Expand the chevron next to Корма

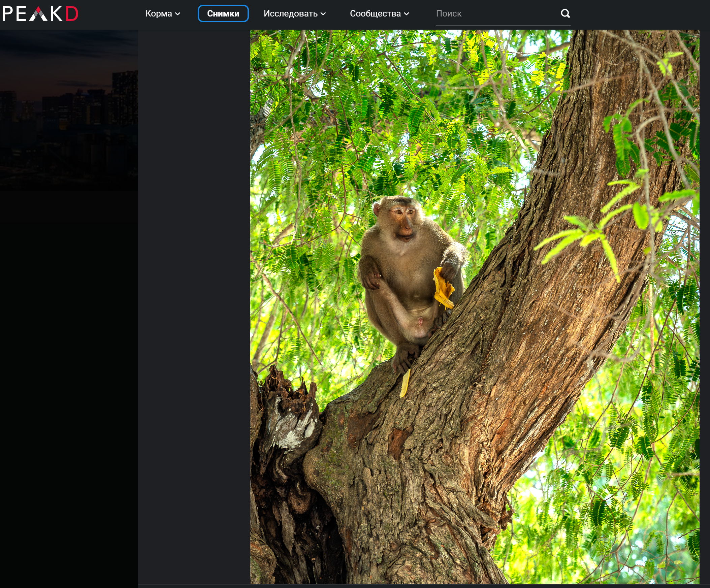pos(178,14)
